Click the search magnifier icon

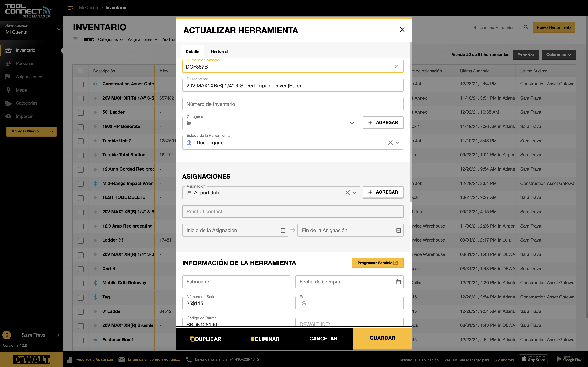point(526,27)
